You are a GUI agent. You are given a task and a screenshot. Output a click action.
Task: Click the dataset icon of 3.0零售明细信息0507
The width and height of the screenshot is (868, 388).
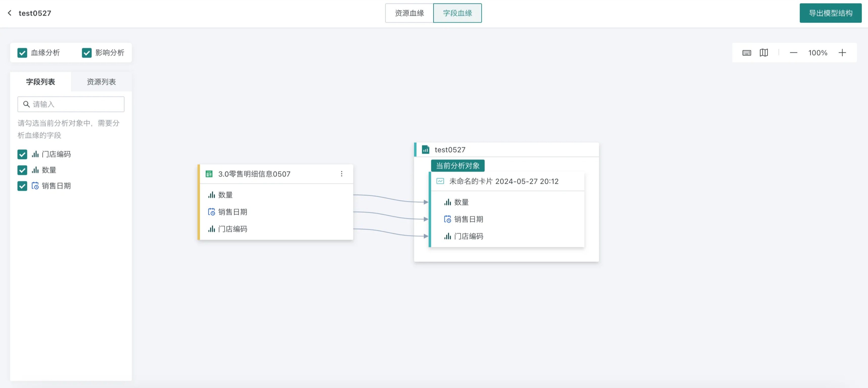click(x=209, y=174)
